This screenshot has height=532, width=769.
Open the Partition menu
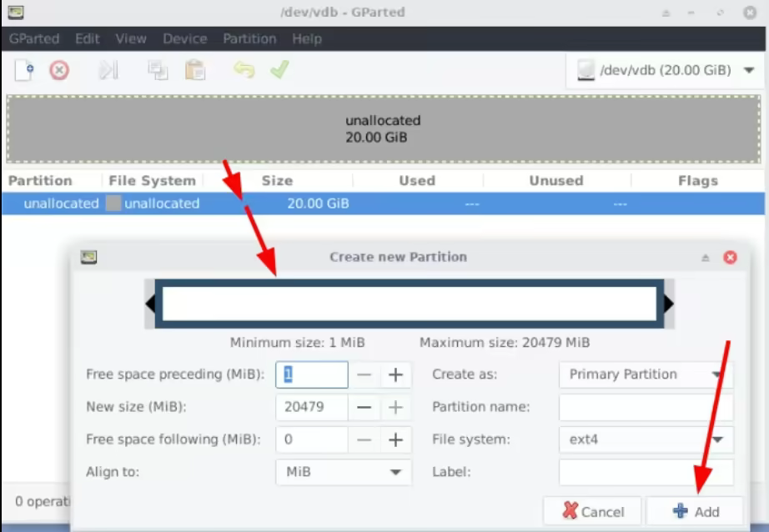(x=249, y=39)
